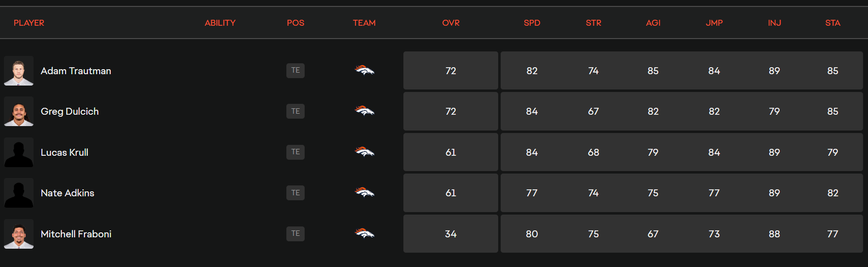Screen dimensions: 868x267
Task: Click Broncos logo in Adam Trautman row
Action: click(364, 71)
